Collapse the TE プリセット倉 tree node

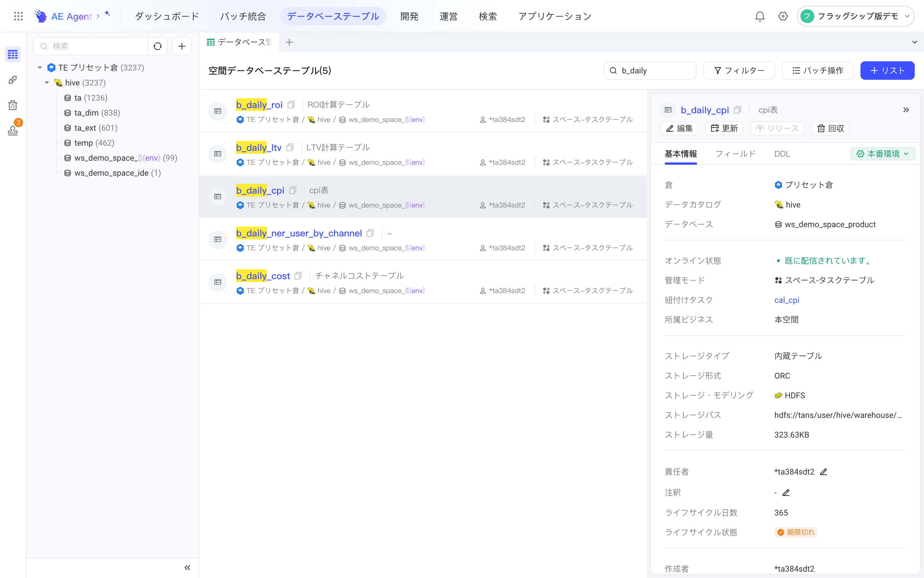40,68
